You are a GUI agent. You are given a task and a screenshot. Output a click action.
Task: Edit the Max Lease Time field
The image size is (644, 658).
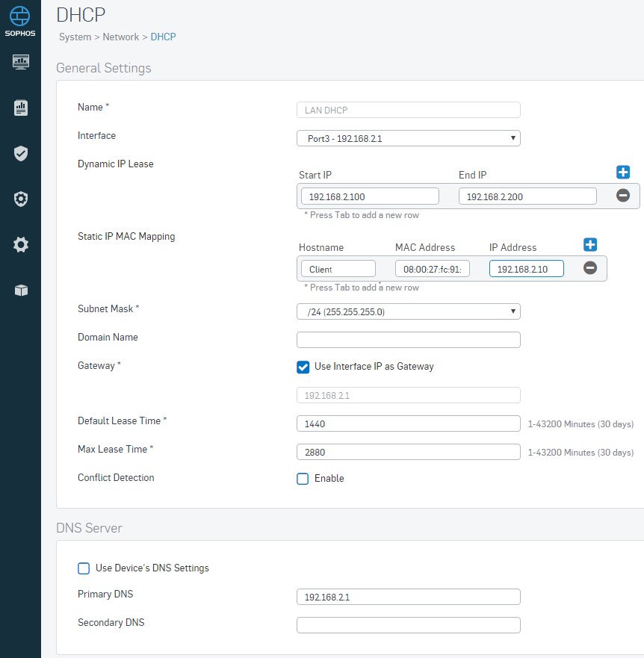(409, 453)
